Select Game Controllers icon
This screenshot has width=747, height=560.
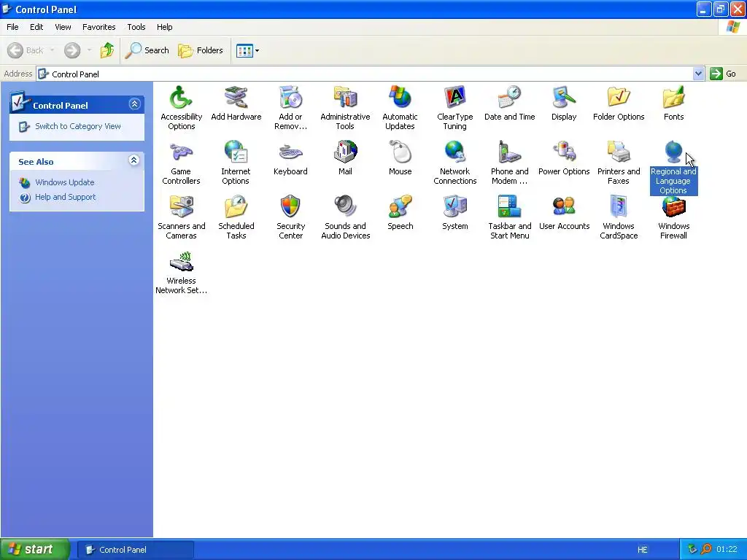(181, 152)
